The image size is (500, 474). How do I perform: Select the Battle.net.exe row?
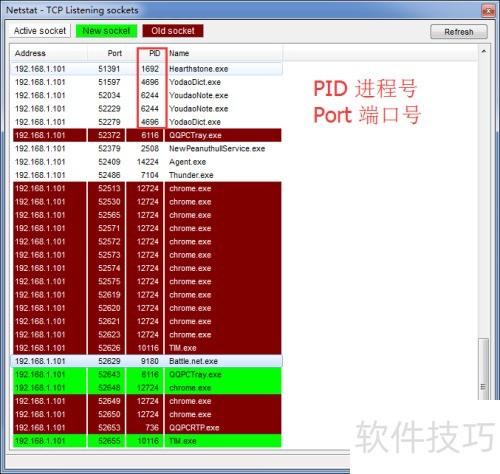tap(147, 361)
